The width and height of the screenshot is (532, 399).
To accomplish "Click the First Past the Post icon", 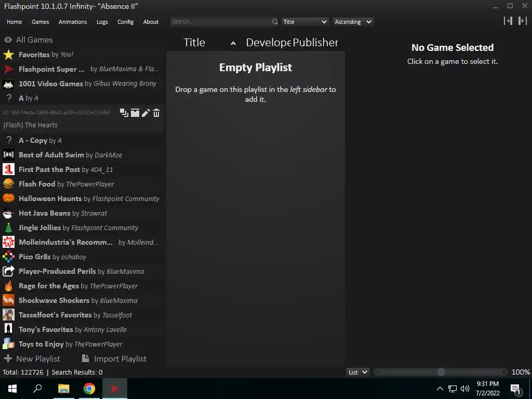I will pyautogui.click(x=8, y=169).
